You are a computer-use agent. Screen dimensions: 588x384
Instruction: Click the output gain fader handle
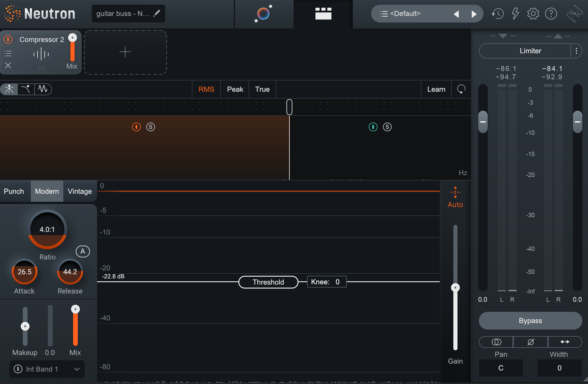coord(578,122)
